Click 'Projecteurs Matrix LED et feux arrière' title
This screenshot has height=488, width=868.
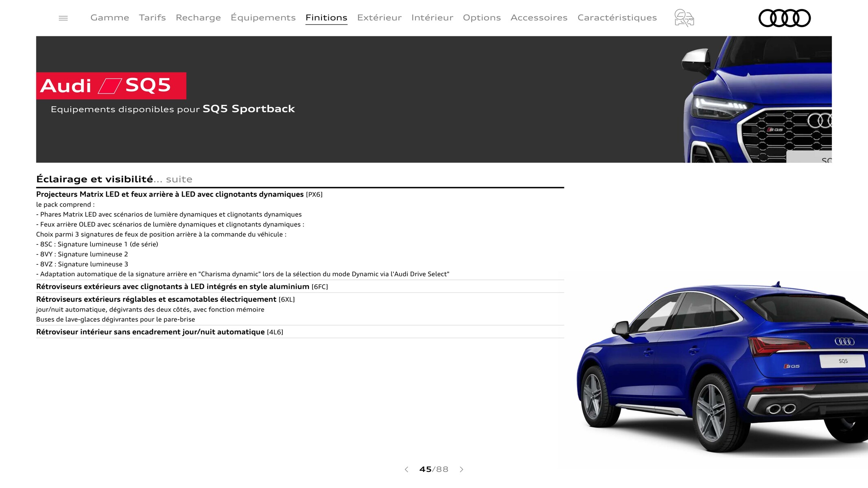pos(170,194)
